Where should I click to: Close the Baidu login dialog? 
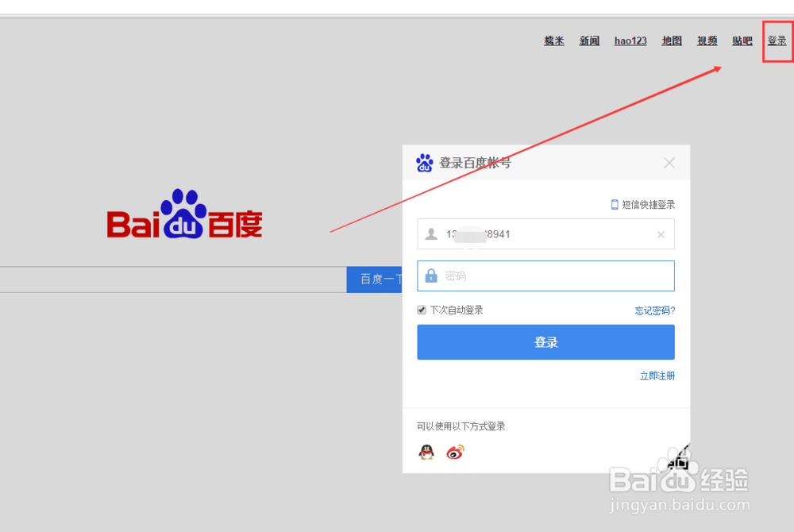coord(669,163)
